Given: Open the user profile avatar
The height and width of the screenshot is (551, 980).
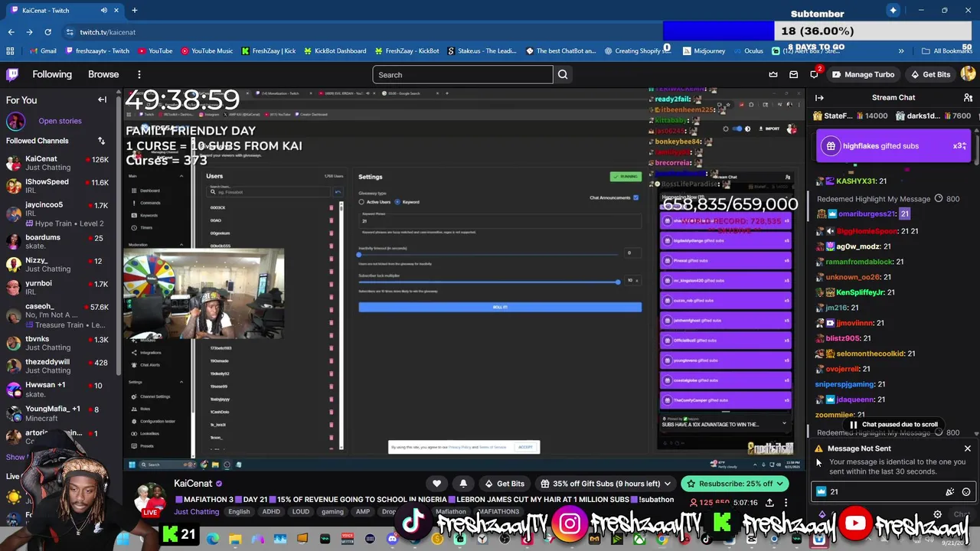Looking at the screenshot, I should [x=968, y=74].
